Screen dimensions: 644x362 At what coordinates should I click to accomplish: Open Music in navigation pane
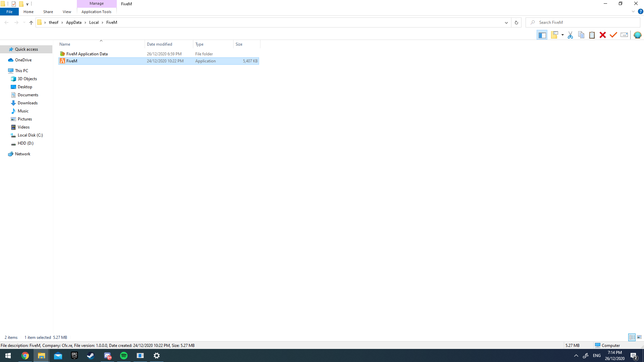pos(23,111)
